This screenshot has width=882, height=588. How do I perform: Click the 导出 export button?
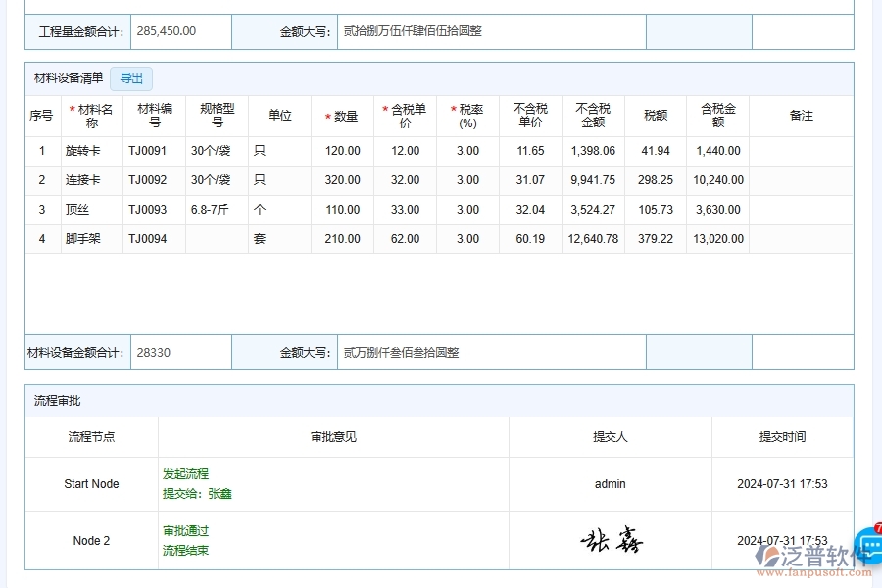click(x=131, y=78)
